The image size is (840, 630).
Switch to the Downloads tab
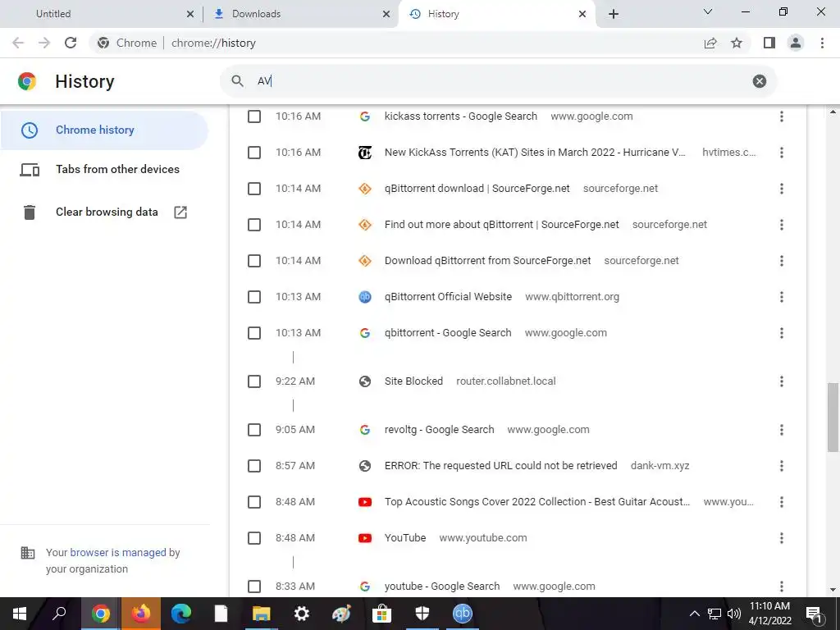pyautogui.click(x=301, y=14)
